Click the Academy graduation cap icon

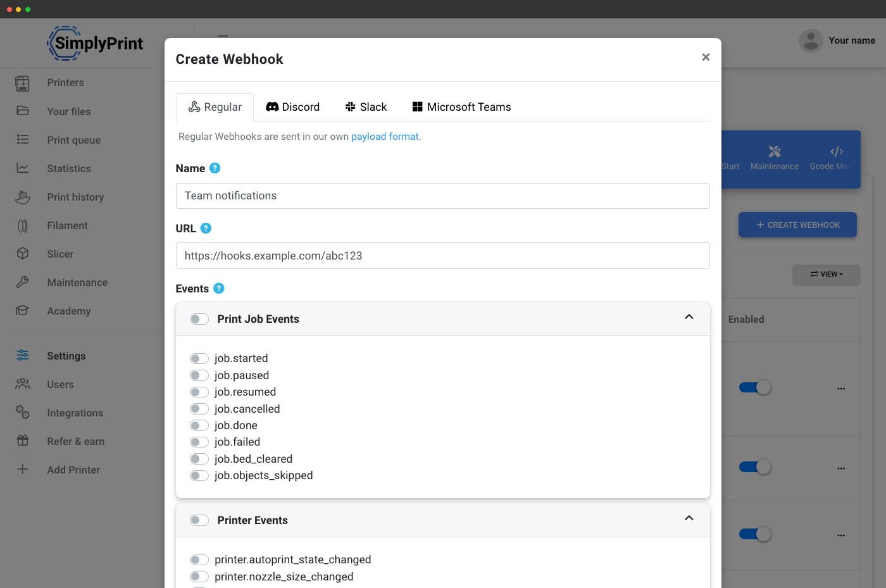pos(23,310)
